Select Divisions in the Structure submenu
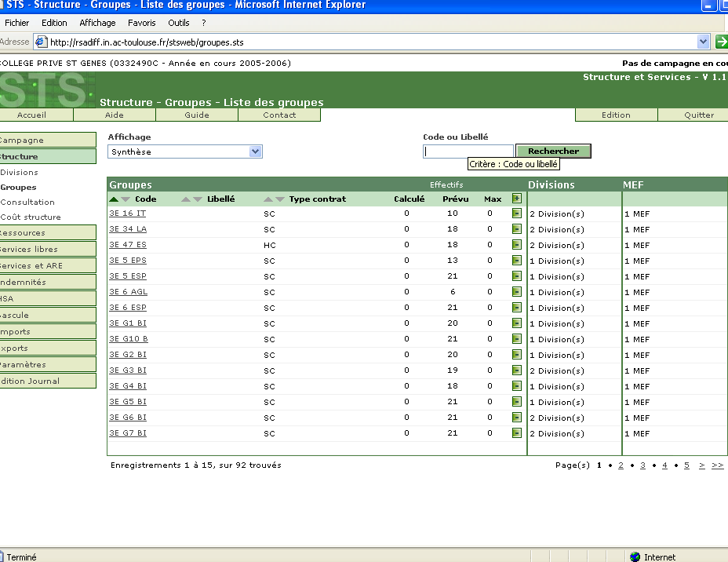Image resolution: width=728 pixels, height=562 pixels. pyautogui.click(x=20, y=173)
